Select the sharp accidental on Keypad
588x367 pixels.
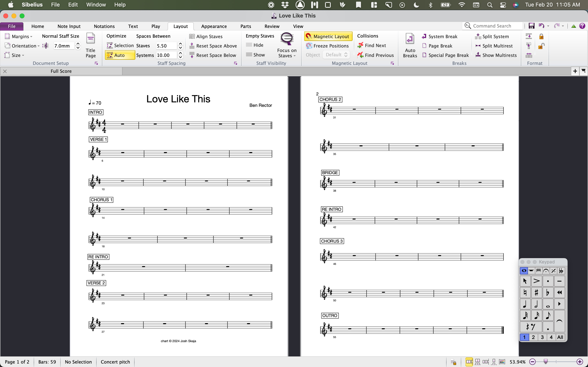click(536, 293)
